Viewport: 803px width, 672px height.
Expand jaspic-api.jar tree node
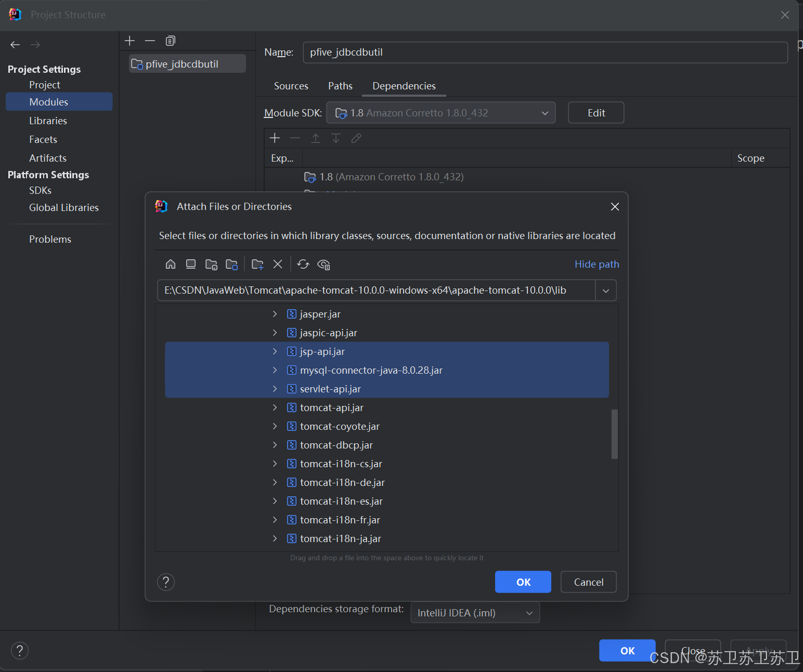coord(275,333)
